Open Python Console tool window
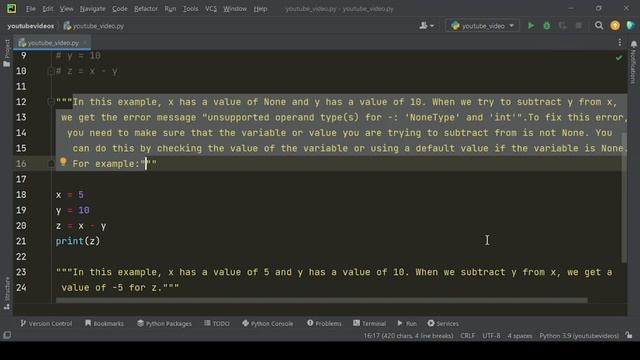The height and width of the screenshot is (360, 640). pyautogui.click(x=267, y=323)
